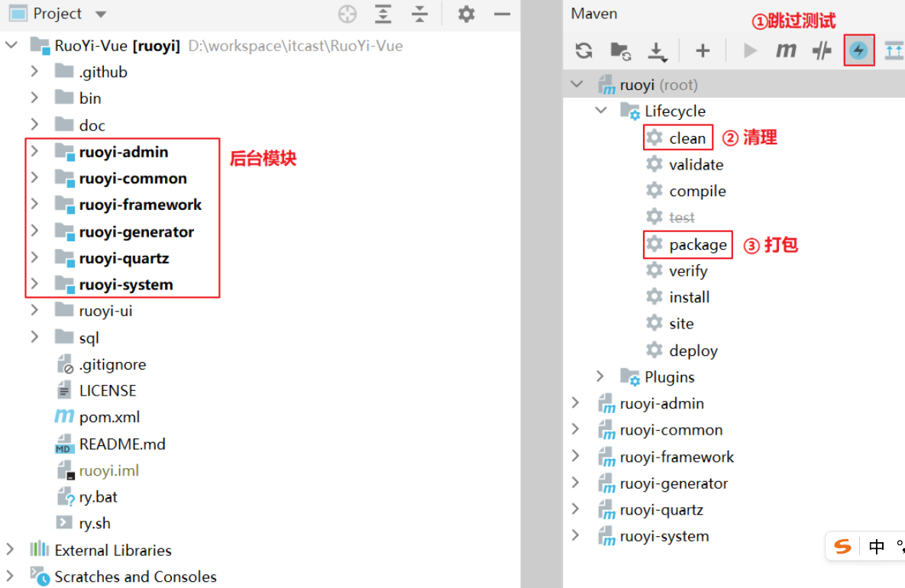The image size is (905, 588).
Task: Expand ruoyi-admin in Maven panel
Action: click(575, 402)
